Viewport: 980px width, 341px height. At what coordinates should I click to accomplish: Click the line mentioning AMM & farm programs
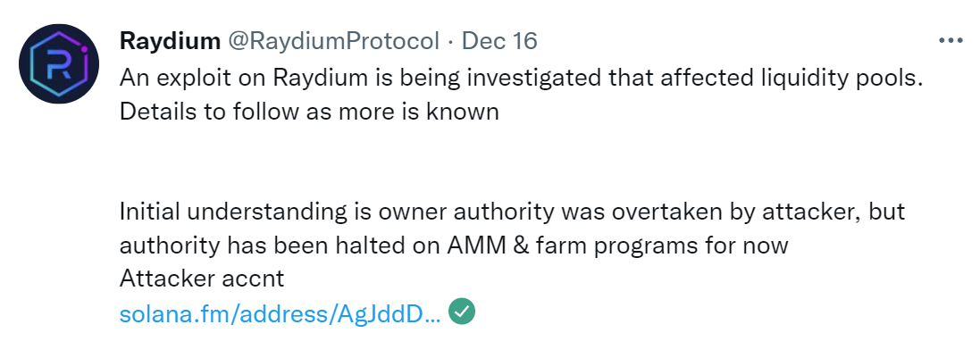coord(453,245)
